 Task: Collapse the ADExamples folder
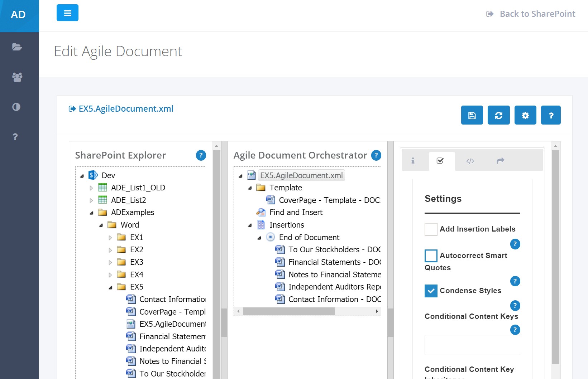tap(91, 213)
